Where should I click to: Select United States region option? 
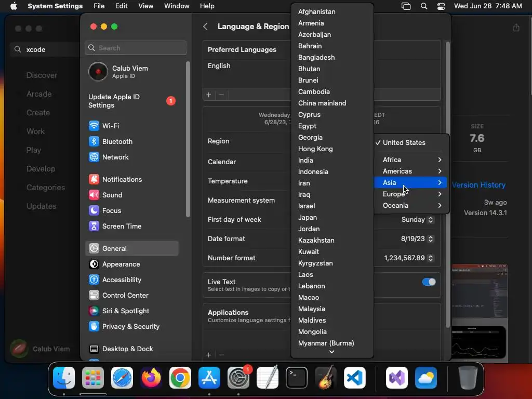[x=411, y=143]
